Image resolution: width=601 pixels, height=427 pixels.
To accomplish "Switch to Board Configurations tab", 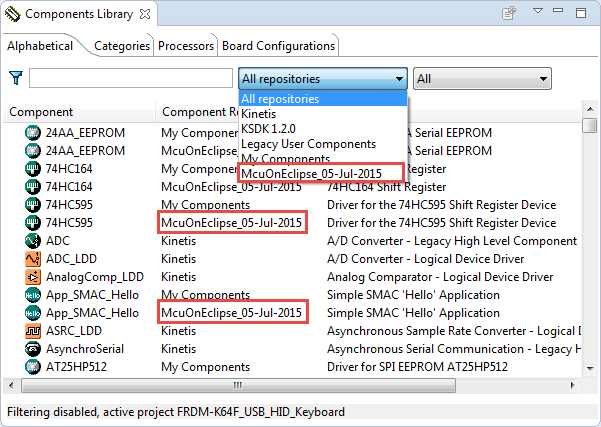I will point(278,46).
